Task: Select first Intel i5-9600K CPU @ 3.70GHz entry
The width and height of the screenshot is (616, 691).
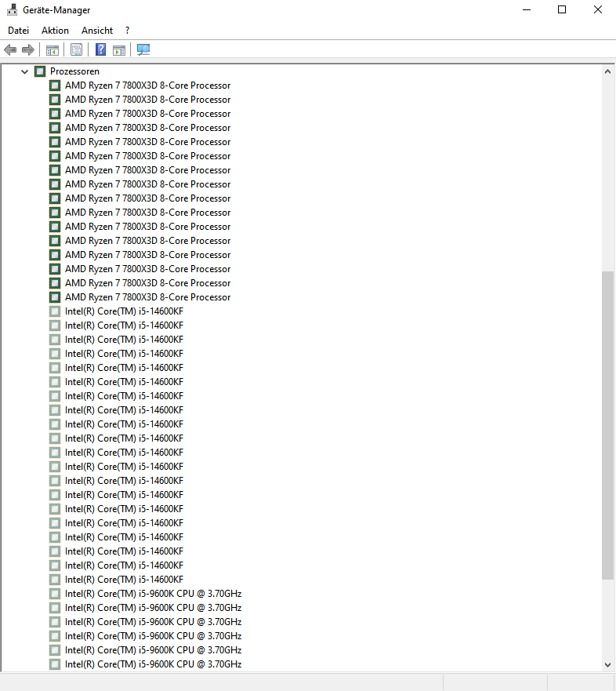Action: point(153,594)
